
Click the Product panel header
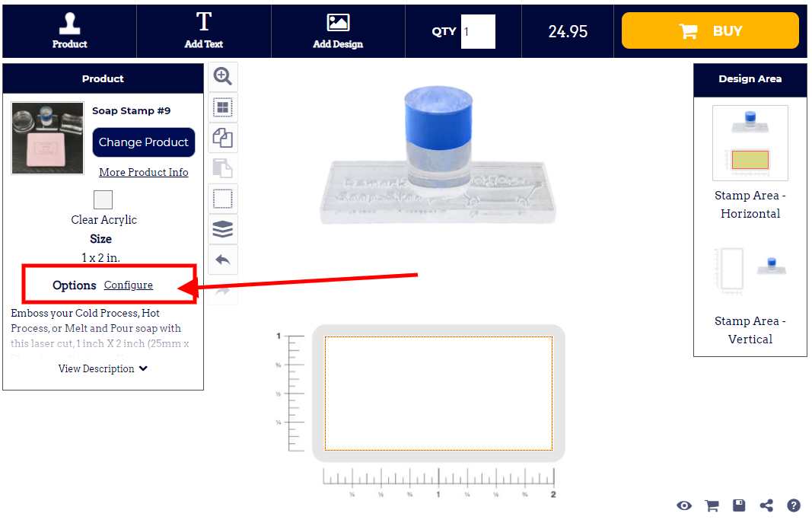click(103, 78)
